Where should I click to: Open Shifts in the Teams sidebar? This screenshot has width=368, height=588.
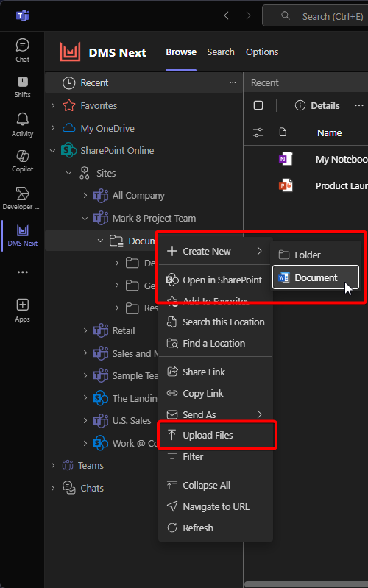[x=23, y=87]
